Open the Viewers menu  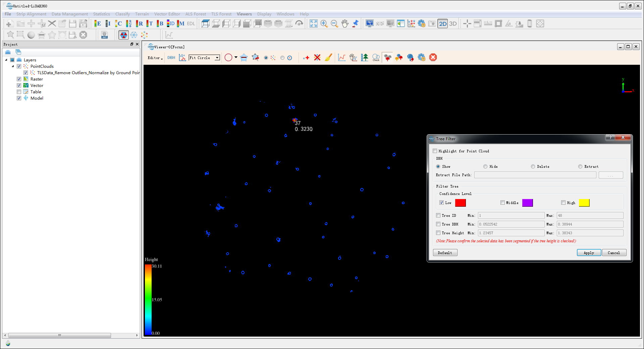tap(244, 14)
